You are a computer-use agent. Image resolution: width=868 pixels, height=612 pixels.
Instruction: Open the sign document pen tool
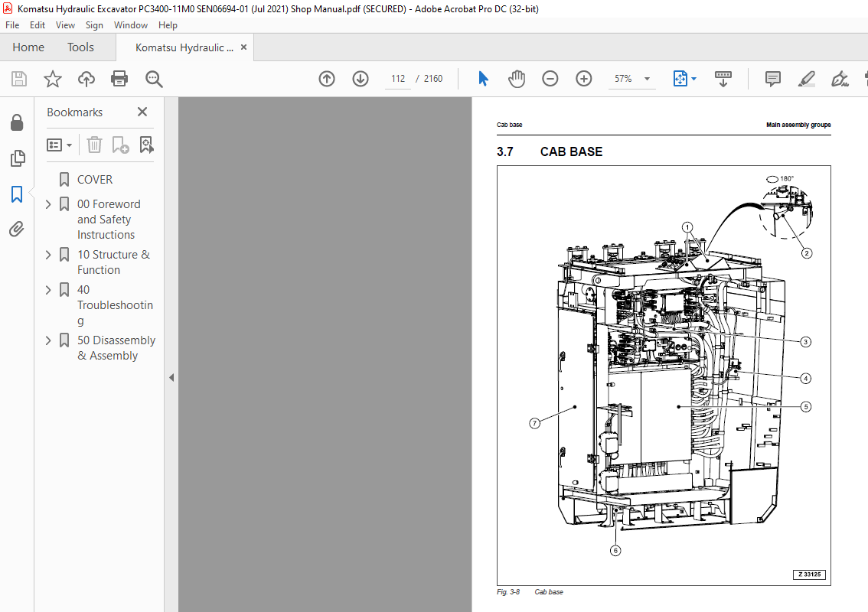pos(840,79)
